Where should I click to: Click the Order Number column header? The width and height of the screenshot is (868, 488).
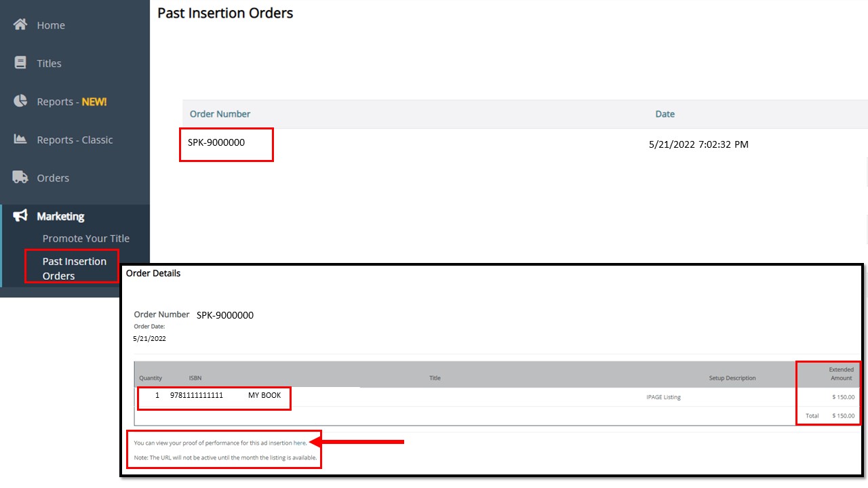(220, 114)
